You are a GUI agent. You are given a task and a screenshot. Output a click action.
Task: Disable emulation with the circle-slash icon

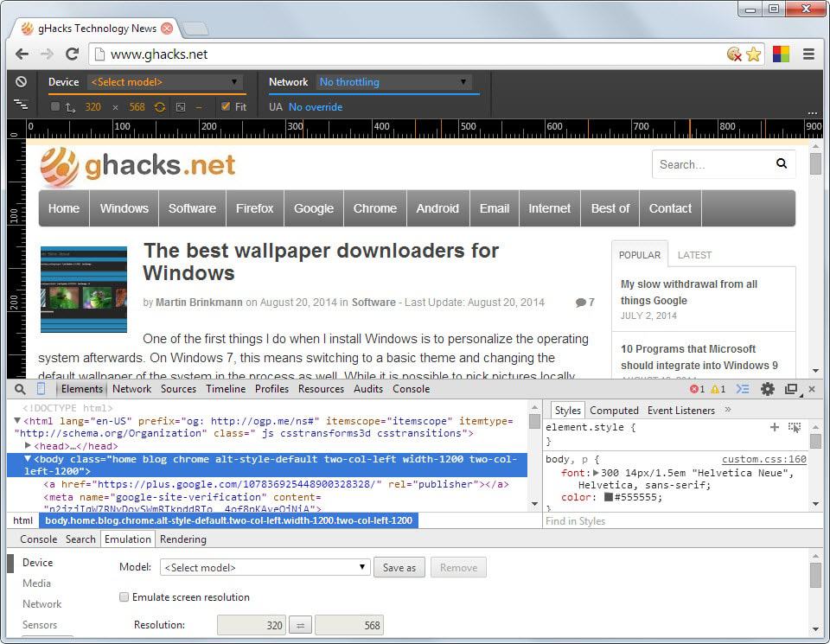coord(21,81)
